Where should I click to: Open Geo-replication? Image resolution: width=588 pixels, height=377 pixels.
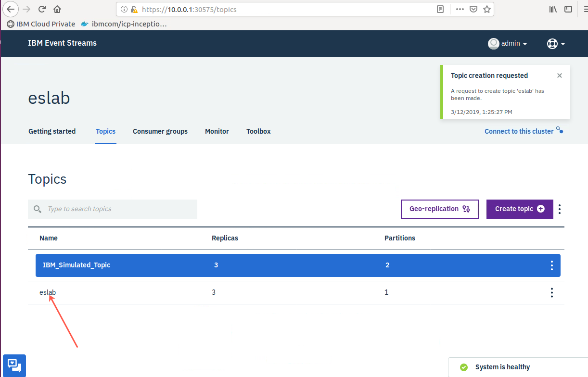[x=440, y=209]
